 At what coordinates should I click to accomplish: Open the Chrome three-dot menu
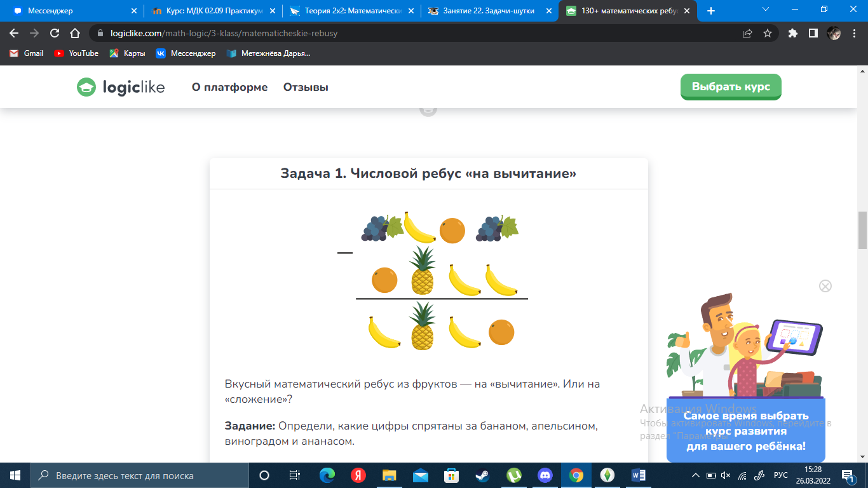854,33
